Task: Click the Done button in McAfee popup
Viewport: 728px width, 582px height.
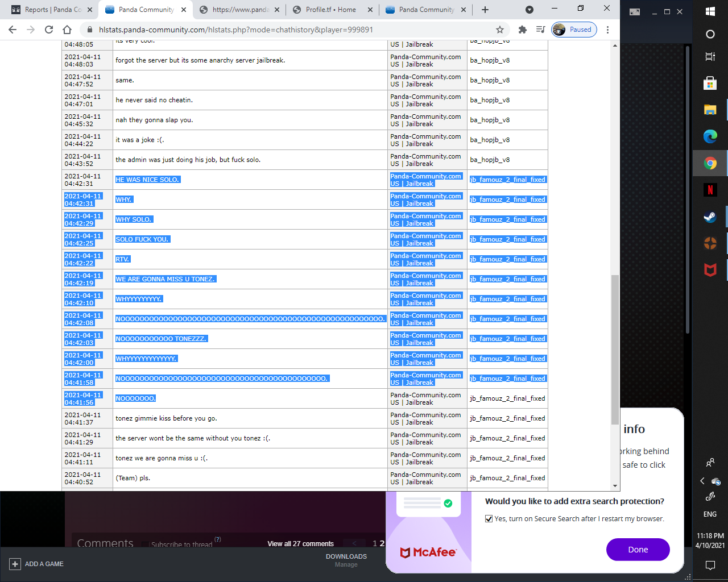Action: [638, 550]
